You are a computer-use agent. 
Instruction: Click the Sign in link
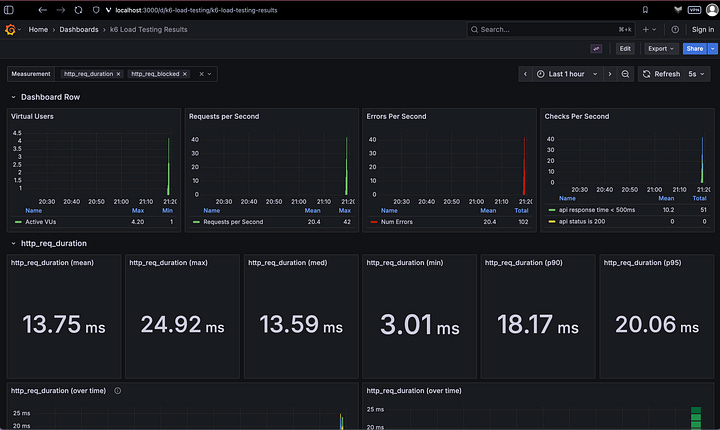[702, 30]
